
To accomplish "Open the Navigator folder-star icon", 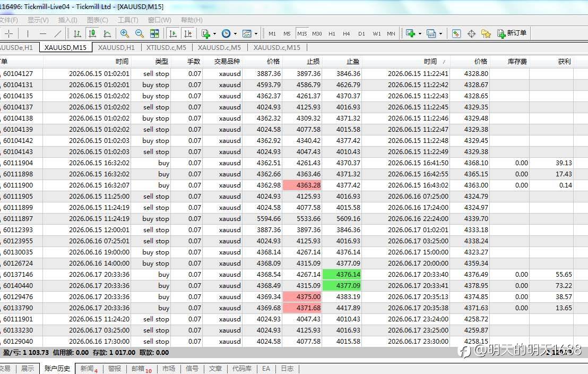I will (486, 33).
